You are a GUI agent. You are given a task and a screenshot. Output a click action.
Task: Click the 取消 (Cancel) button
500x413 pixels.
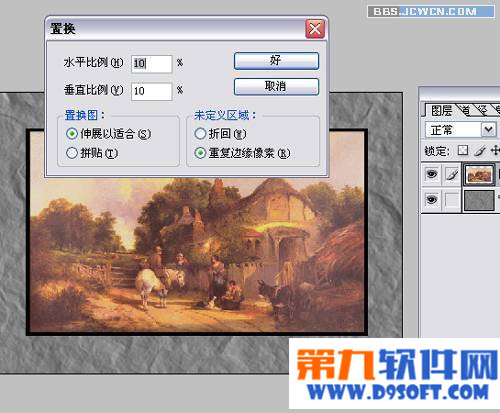coord(276,87)
